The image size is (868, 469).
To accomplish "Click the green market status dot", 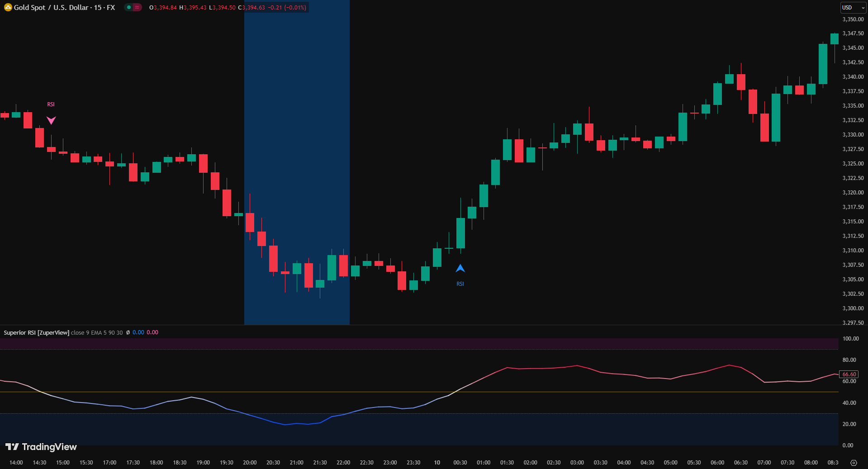I will (x=129, y=7).
